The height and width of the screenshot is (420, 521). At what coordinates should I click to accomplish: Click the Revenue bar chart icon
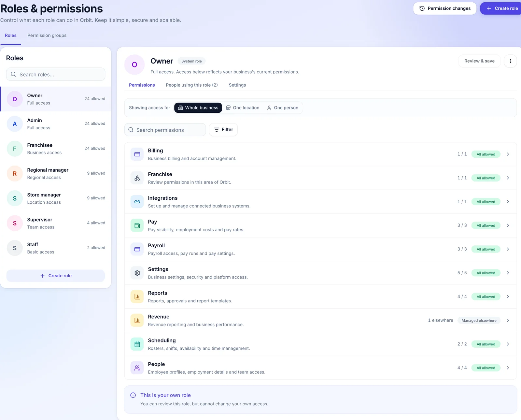tap(137, 321)
